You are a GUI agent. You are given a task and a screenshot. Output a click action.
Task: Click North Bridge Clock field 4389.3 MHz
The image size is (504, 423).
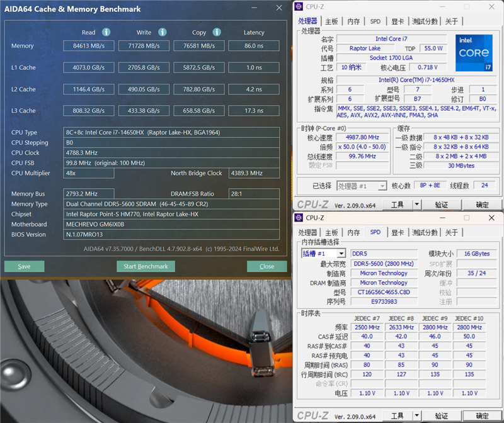coord(254,173)
